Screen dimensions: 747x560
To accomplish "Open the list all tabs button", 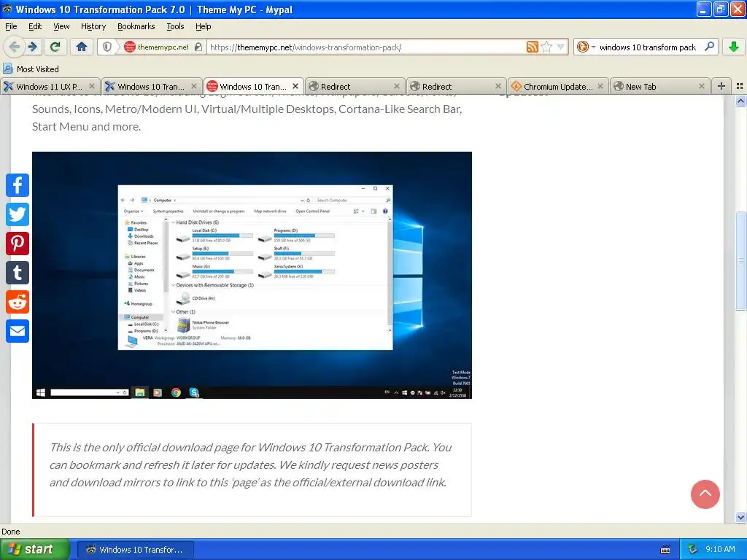I will pyautogui.click(x=740, y=86).
